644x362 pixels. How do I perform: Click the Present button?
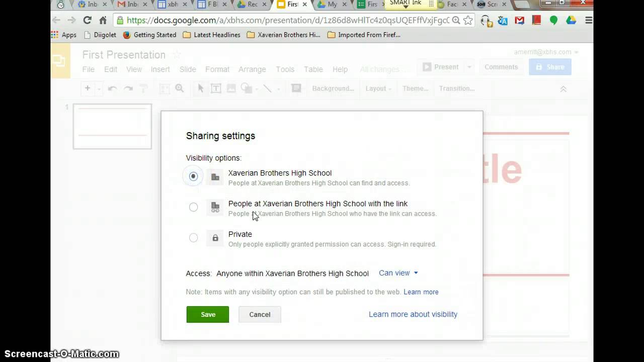441,67
